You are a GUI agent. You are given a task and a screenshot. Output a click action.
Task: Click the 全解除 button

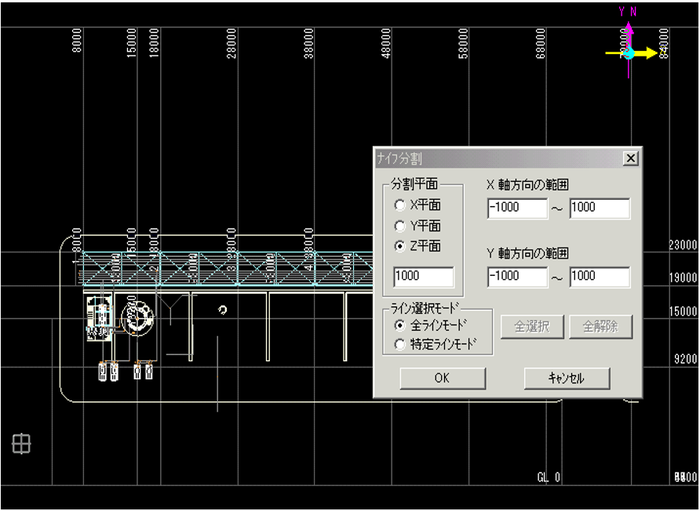click(600, 326)
